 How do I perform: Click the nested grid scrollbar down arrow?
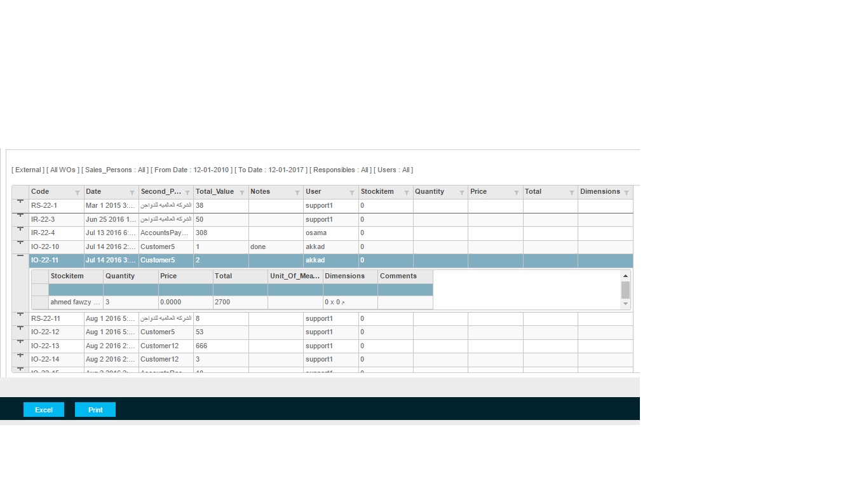(x=625, y=304)
